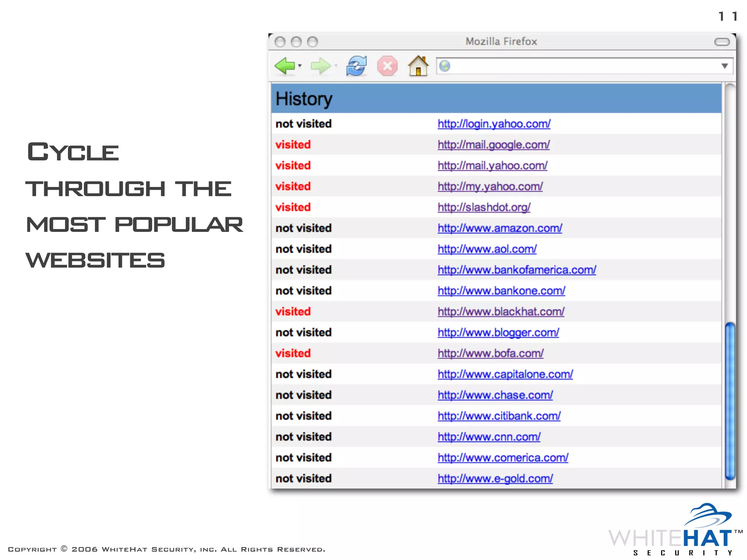Minimize the Mozilla Firefox window

(x=296, y=42)
